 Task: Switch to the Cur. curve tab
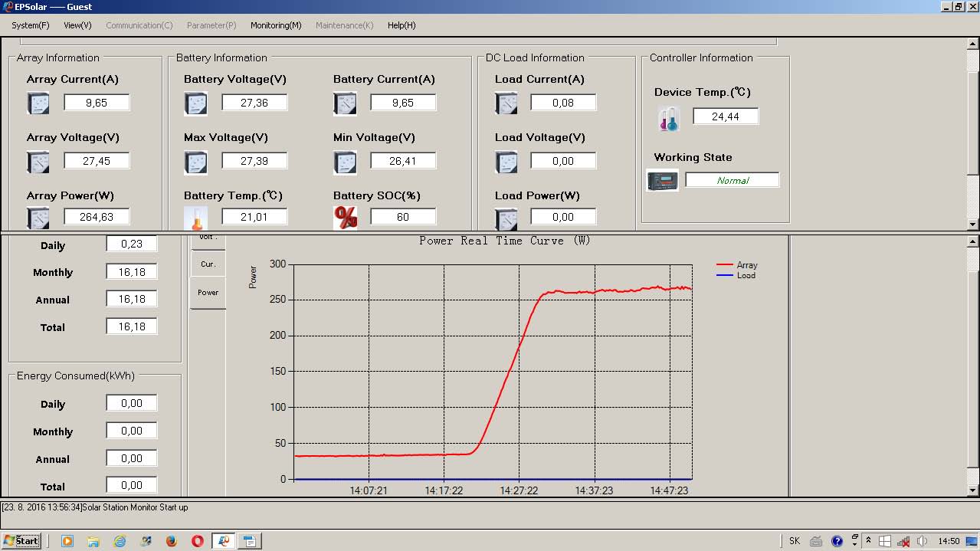tap(208, 264)
